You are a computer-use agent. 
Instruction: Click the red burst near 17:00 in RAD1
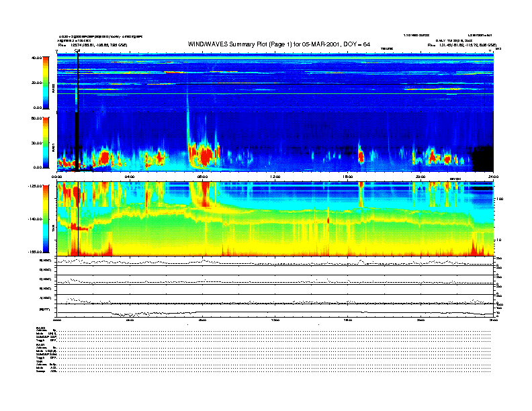tap(361, 156)
